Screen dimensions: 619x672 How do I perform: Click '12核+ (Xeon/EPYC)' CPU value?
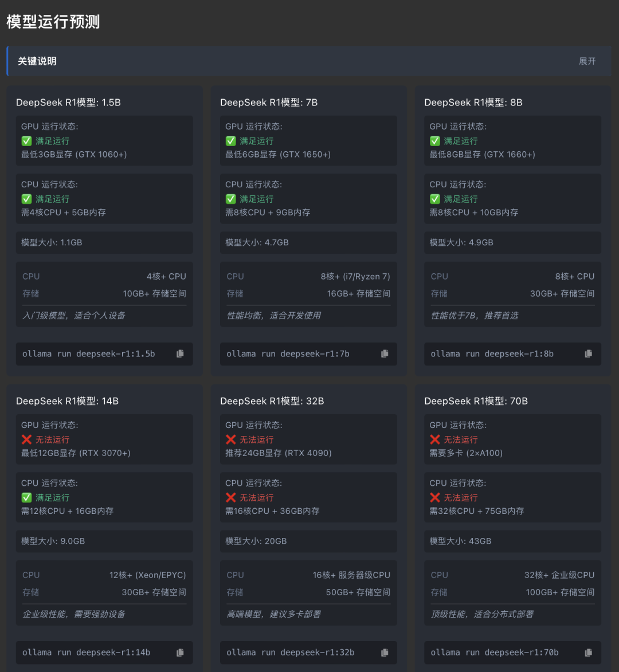tap(148, 575)
